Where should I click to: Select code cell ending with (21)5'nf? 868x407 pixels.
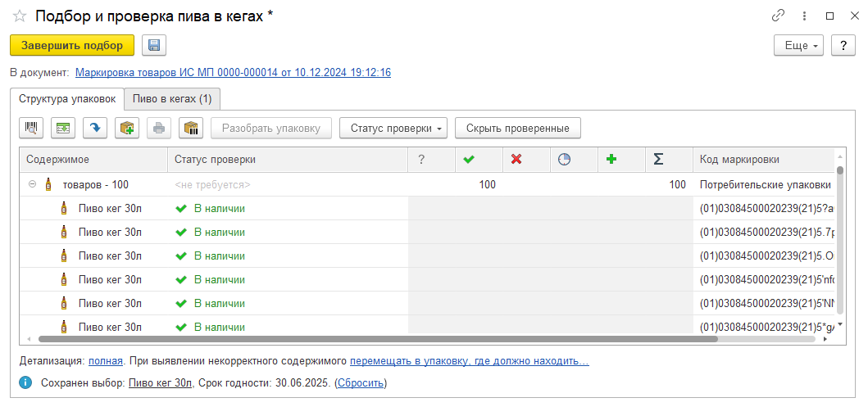(x=764, y=280)
